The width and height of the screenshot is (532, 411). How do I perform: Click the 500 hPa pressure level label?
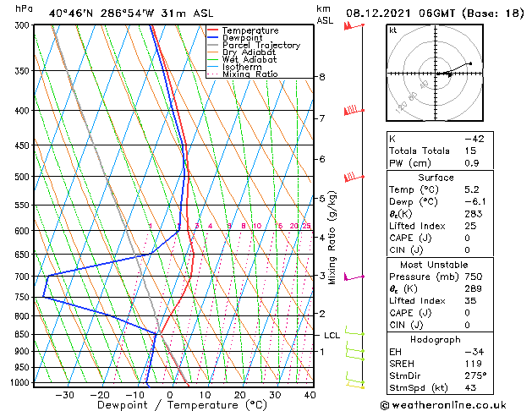pyautogui.click(x=24, y=177)
